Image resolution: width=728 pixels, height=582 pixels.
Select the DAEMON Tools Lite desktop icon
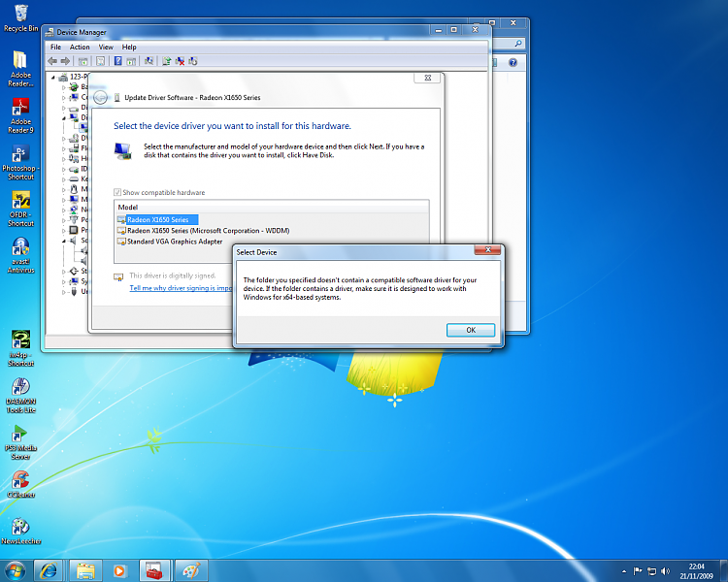21,395
